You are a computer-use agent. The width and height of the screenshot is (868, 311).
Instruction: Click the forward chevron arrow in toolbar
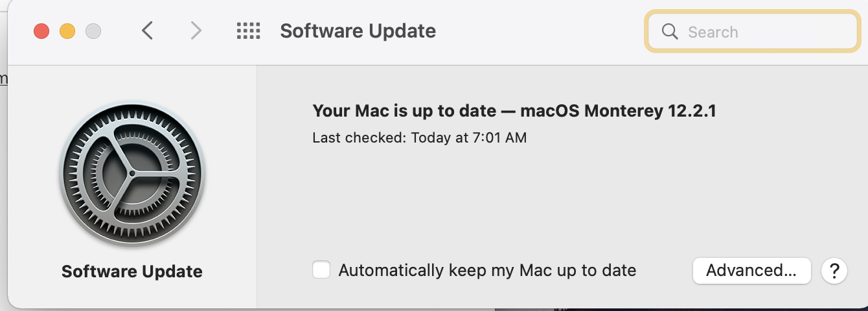196,30
